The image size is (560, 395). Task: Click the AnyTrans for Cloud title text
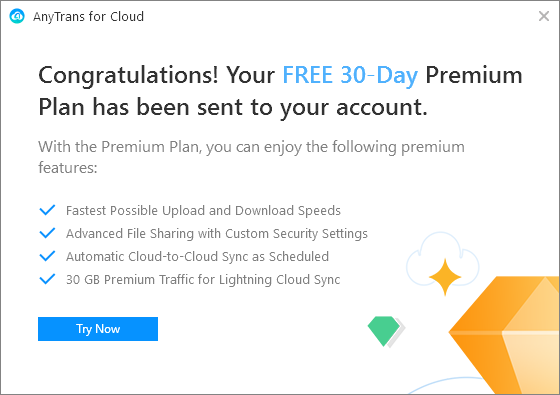[89, 16]
